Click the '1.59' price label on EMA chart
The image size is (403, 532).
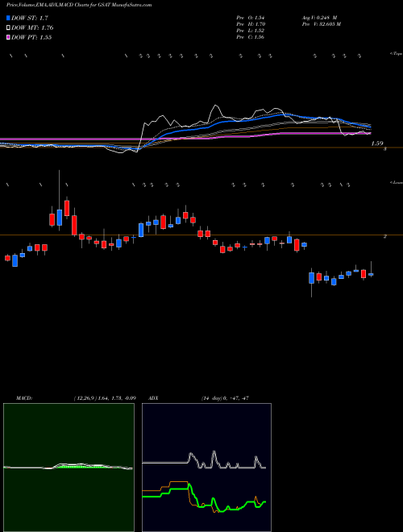coord(377,143)
